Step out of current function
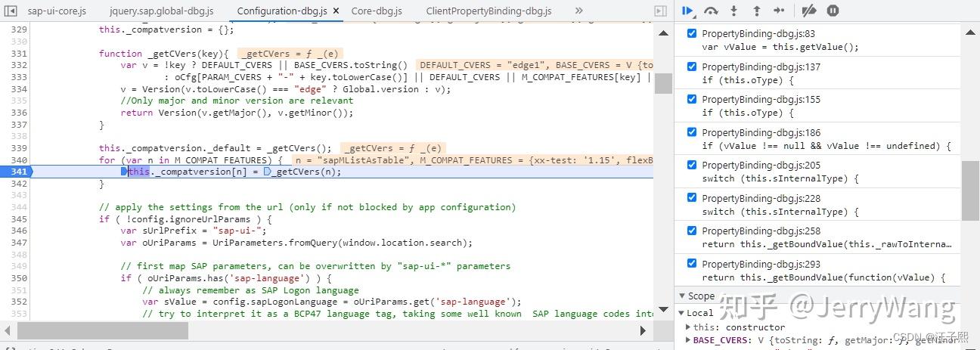 (x=756, y=11)
